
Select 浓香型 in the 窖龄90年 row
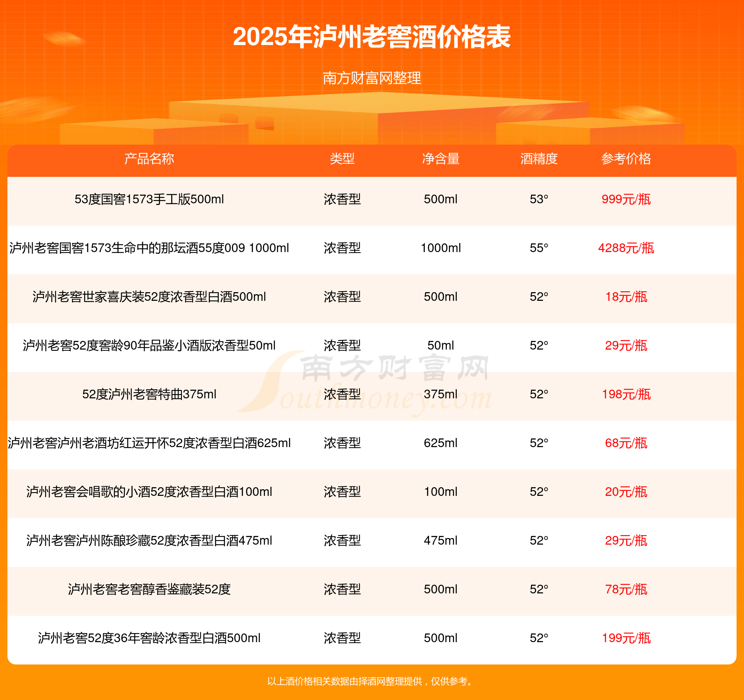point(342,345)
